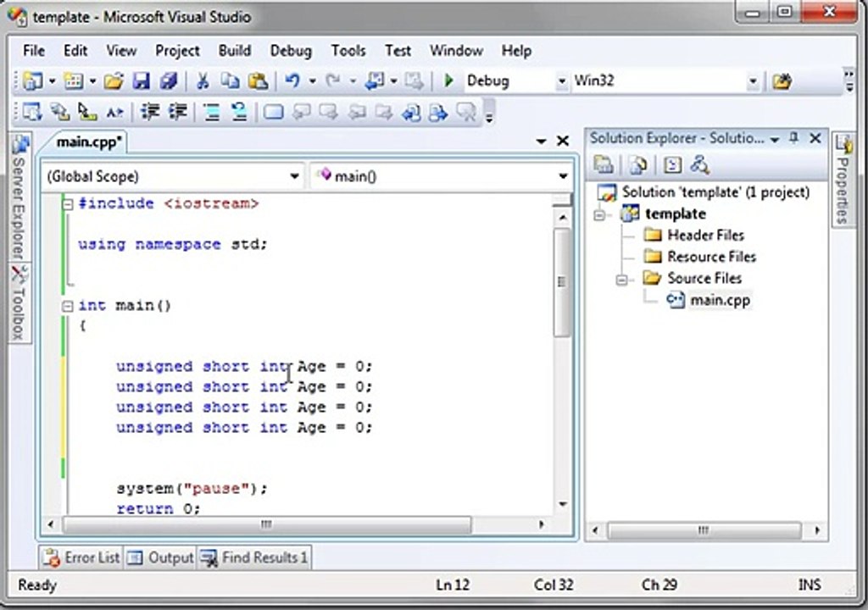The height and width of the screenshot is (610, 868).
Task: Click the Navigate Backward icon
Action: tap(375, 81)
